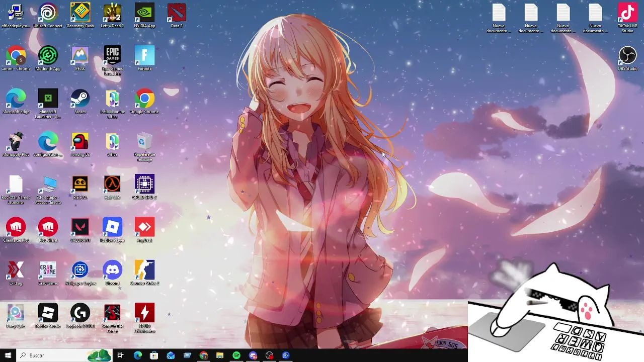Select the Half-Life desktop shortcut
The image size is (644, 362).
(x=112, y=188)
